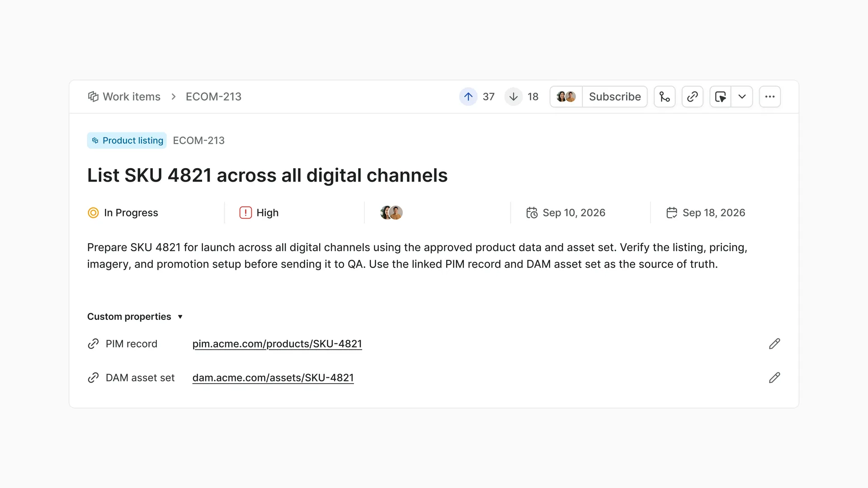Click the link icon next to PIM record

point(93,344)
